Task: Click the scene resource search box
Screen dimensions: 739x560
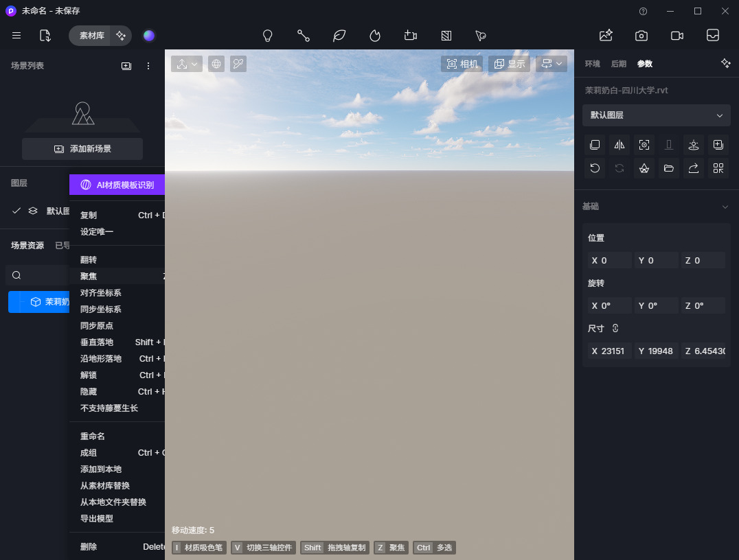Action: [x=38, y=275]
